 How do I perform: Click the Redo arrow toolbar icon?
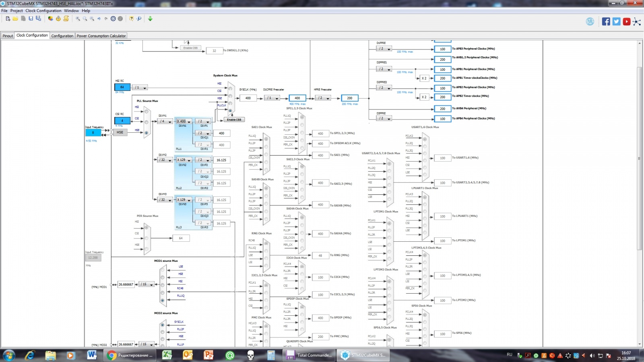106,19
